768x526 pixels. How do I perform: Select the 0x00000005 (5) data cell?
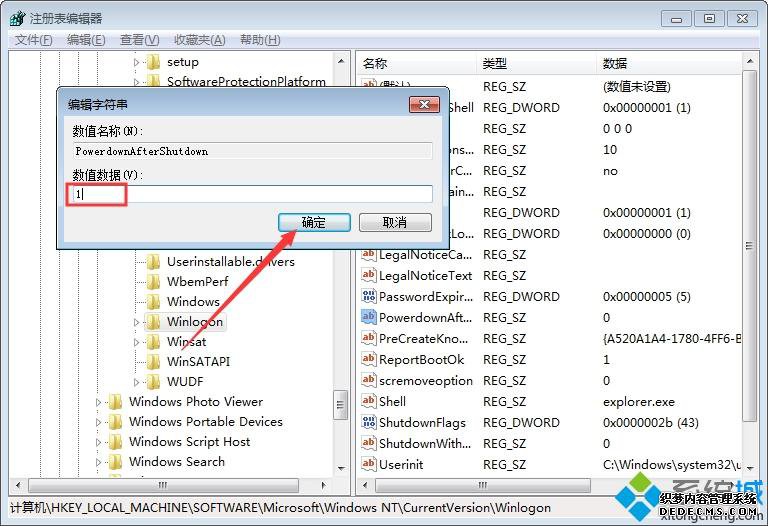click(647, 297)
